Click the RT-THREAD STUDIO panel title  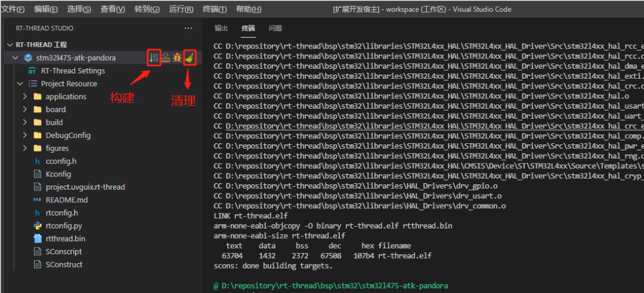click(44, 28)
